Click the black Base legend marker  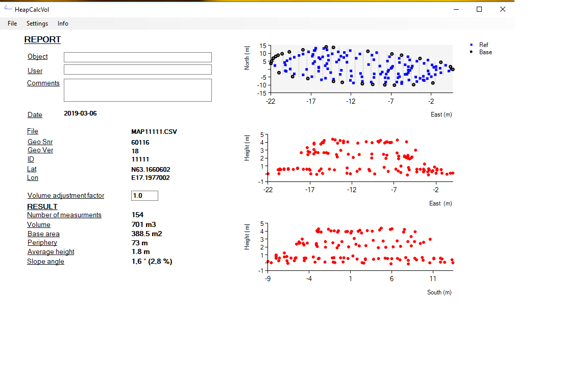point(472,52)
